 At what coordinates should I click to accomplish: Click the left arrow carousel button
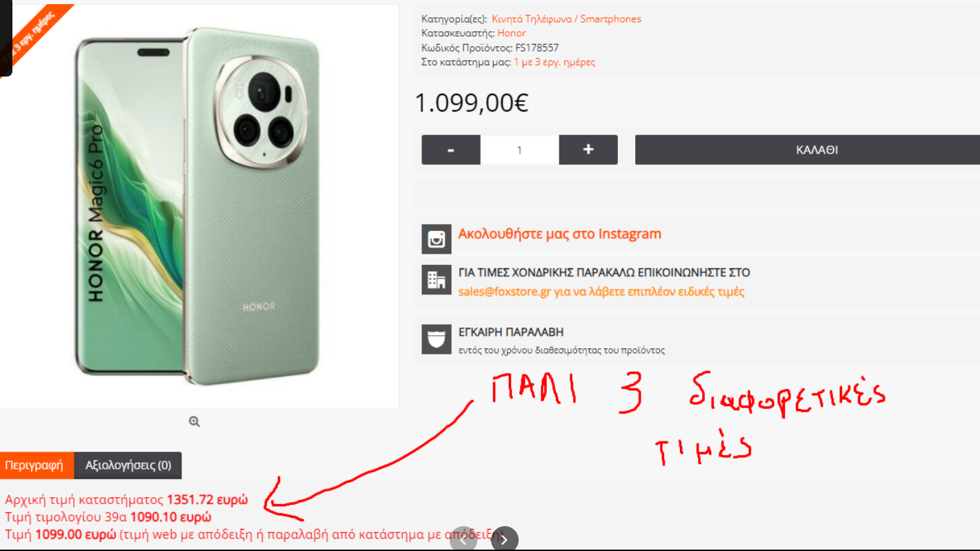pos(463,539)
